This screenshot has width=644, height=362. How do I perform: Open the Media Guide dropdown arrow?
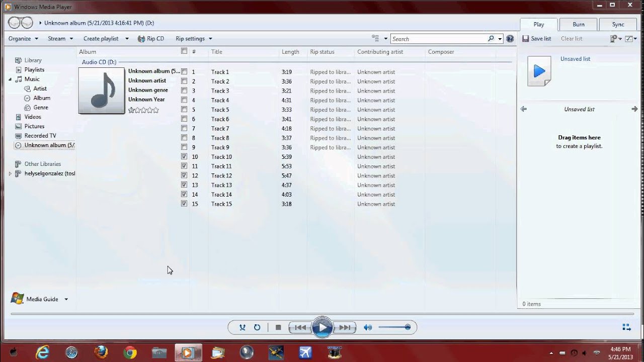[66, 299]
